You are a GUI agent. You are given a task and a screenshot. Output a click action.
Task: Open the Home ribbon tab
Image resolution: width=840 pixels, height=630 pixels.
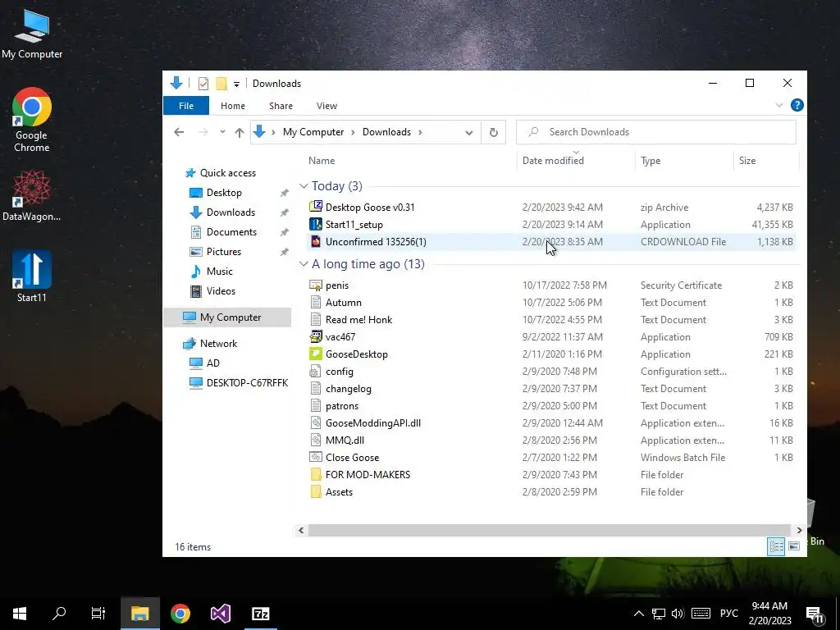click(232, 106)
